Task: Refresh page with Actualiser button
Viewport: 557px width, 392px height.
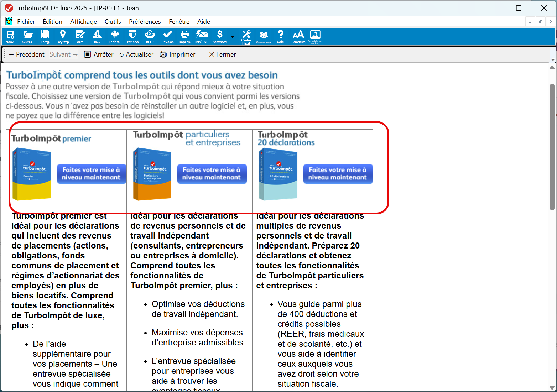Action: point(136,54)
